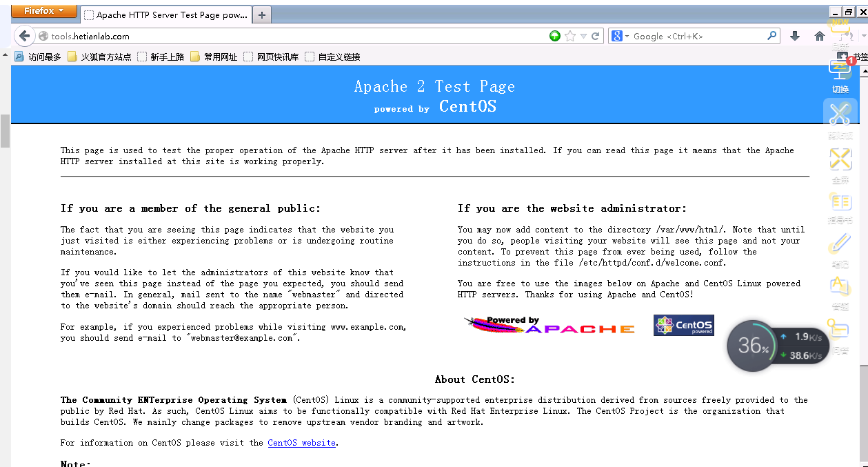Reload the page with the refresh icon
Screen dimensions: 868x467
point(596,36)
